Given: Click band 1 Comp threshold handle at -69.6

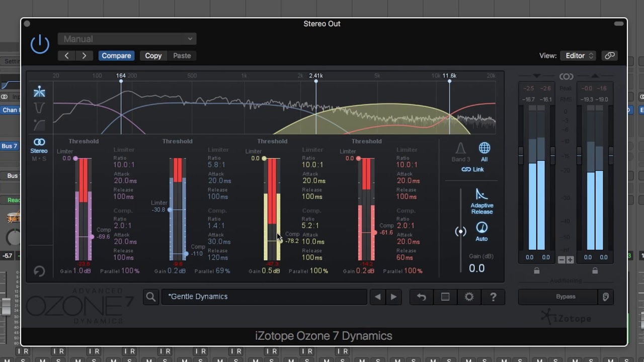Looking at the screenshot, I should click(92, 237).
